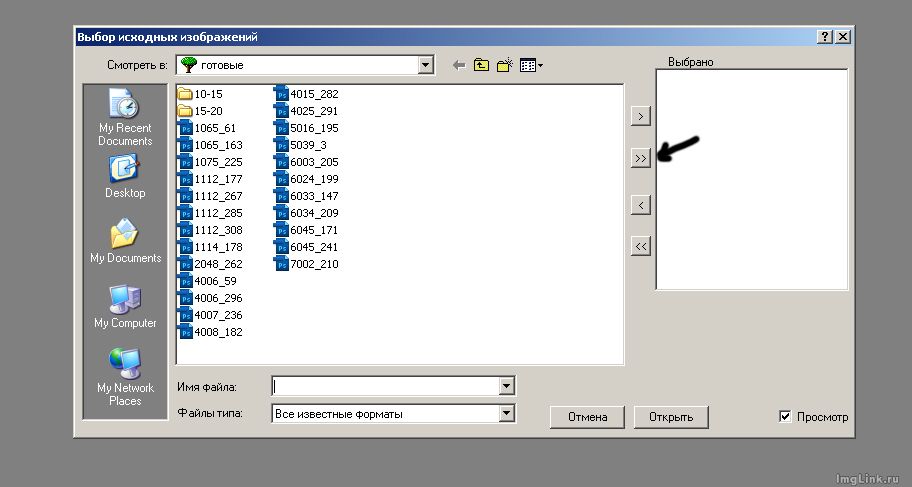Screen dimensions: 912x487
Task: Expand the 'Смотреть в' folder dropdown
Action: pos(426,65)
